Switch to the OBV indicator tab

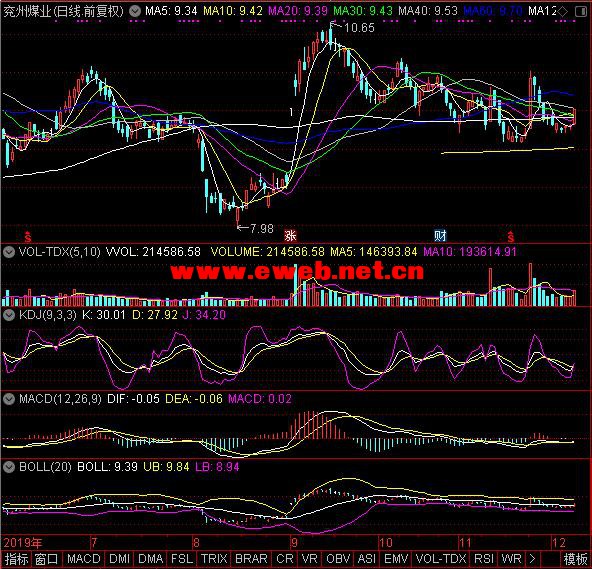(x=338, y=558)
